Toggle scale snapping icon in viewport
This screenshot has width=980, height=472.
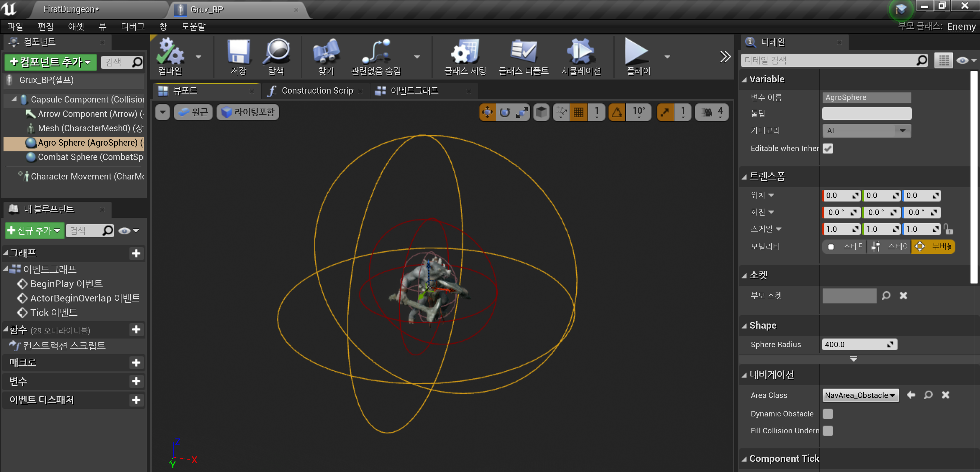tap(665, 112)
